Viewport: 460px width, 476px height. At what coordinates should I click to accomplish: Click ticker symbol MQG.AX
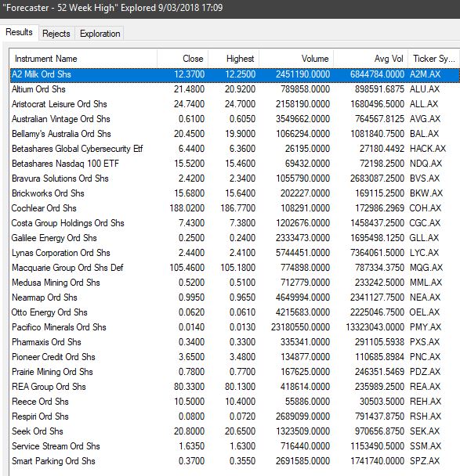pyautogui.click(x=426, y=268)
